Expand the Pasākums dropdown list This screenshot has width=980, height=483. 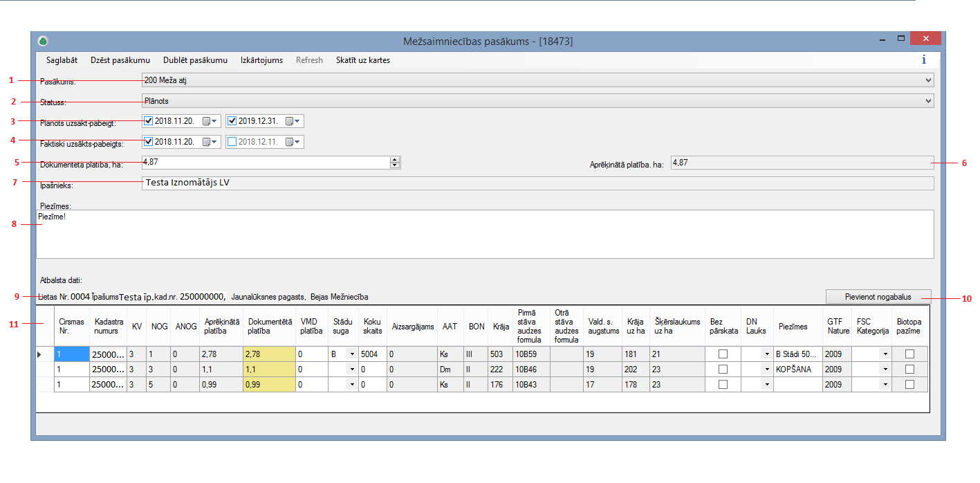pos(927,80)
